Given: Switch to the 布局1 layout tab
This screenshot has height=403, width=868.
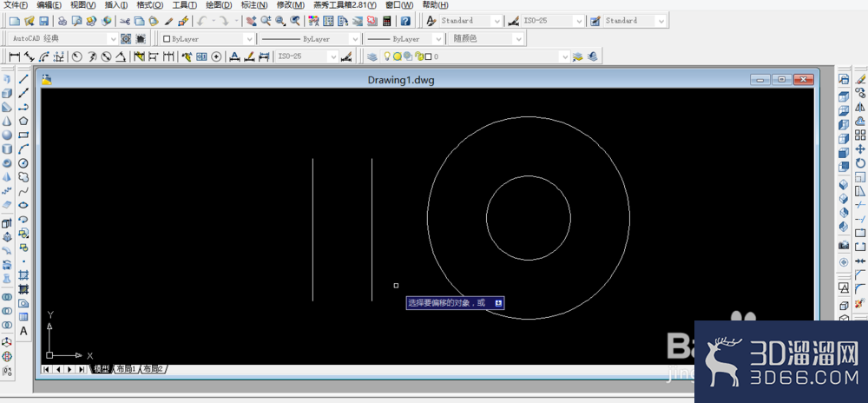Looking at the screenshot, I should pyautogui.click(x=126, y=368).
